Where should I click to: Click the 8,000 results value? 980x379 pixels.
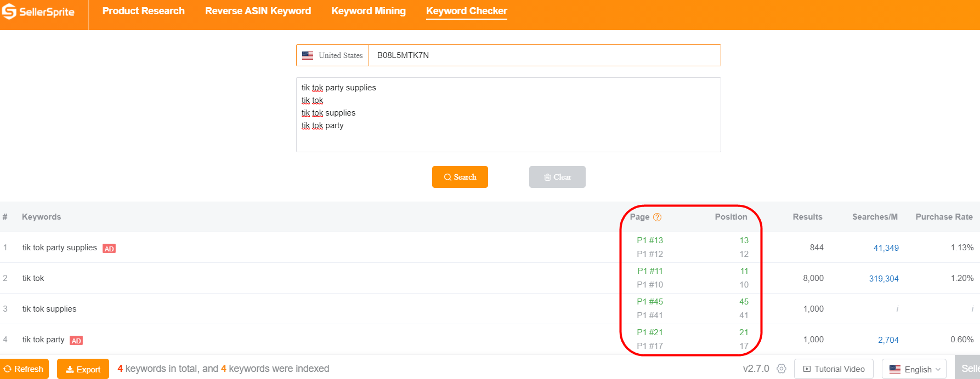tap(813, 278)
